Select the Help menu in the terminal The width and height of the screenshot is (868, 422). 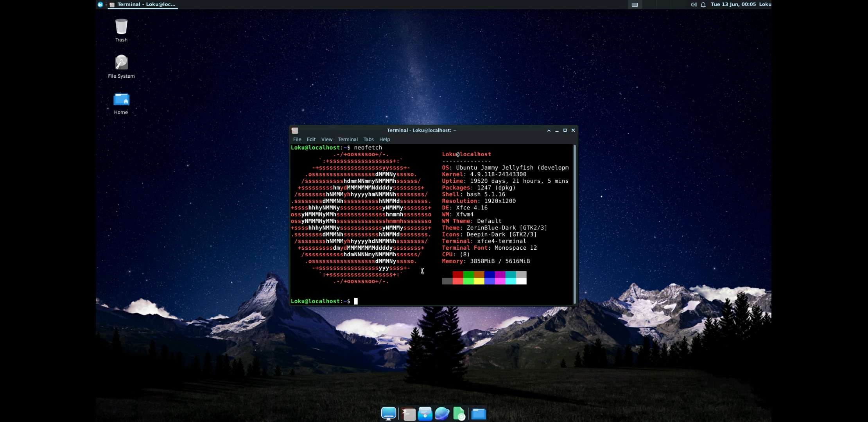point(384,139)
